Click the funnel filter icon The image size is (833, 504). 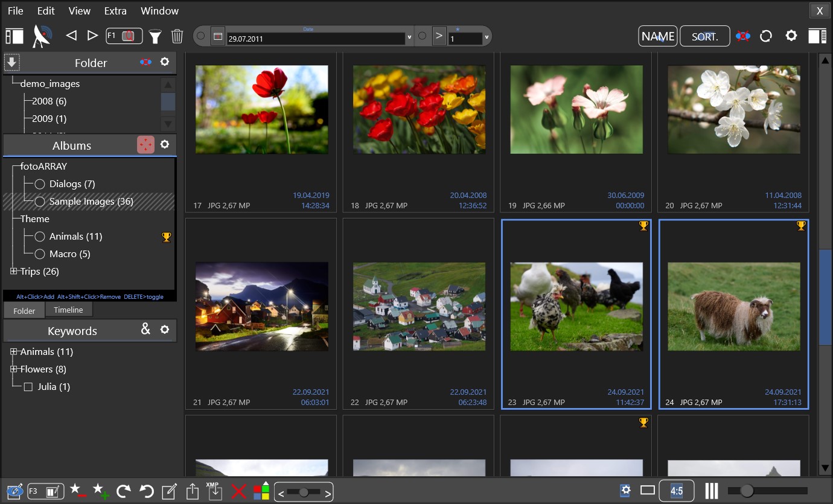155,37
